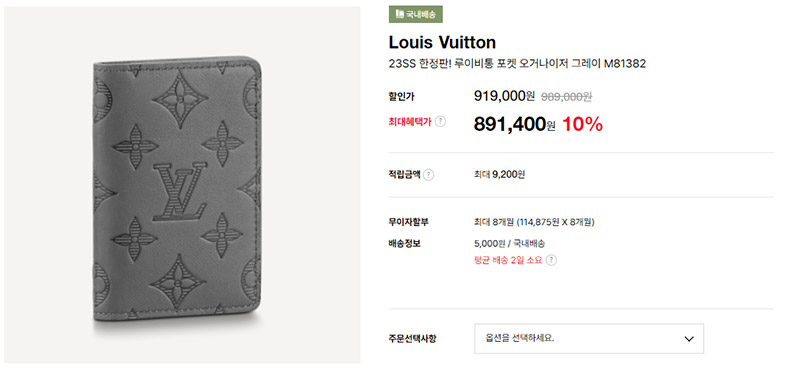
Task: Click the red 최대혜택가 label
Action: 410,122
